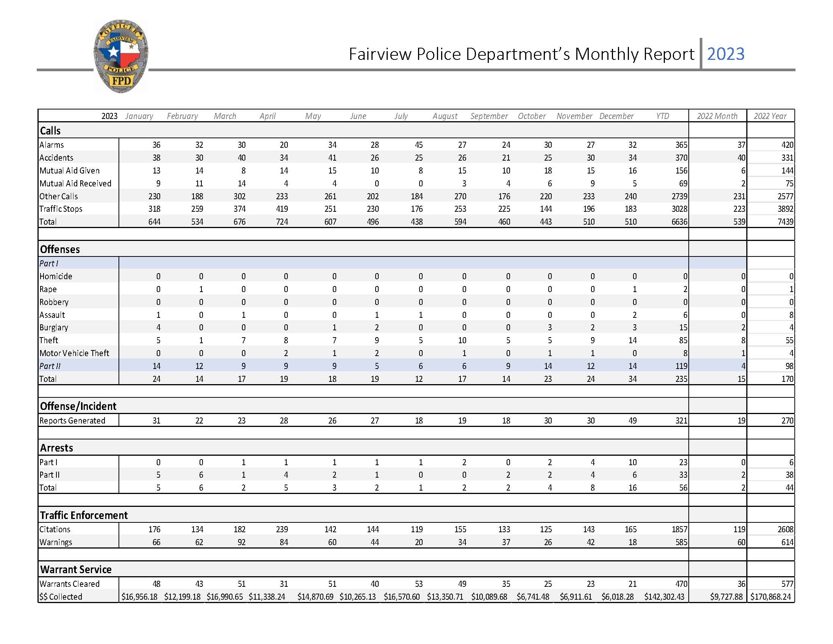Select the Warrants Cleared row label
This screenshot has height=644, width=833.
pyautogui.click(x=69, y=584)
